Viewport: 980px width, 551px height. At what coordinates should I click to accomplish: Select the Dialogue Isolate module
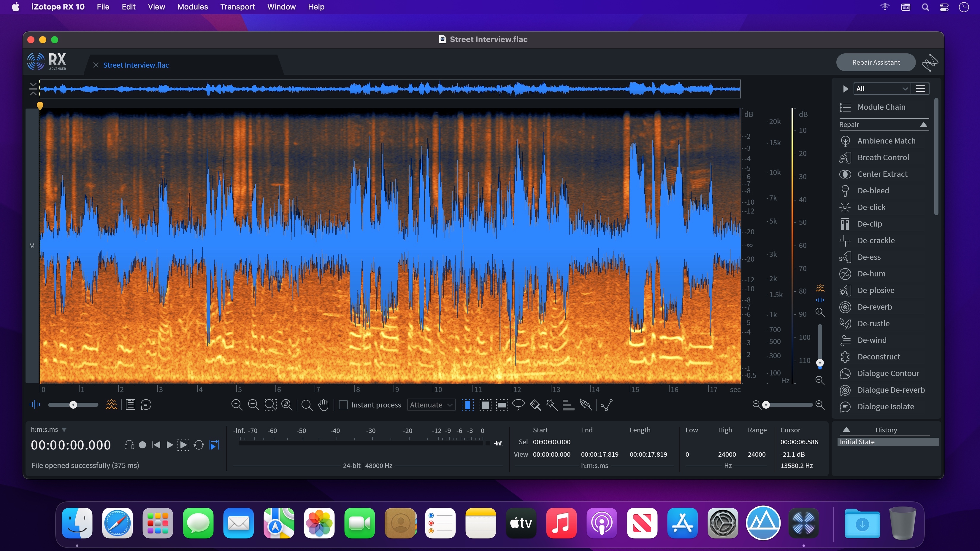[x=885, y=406]
